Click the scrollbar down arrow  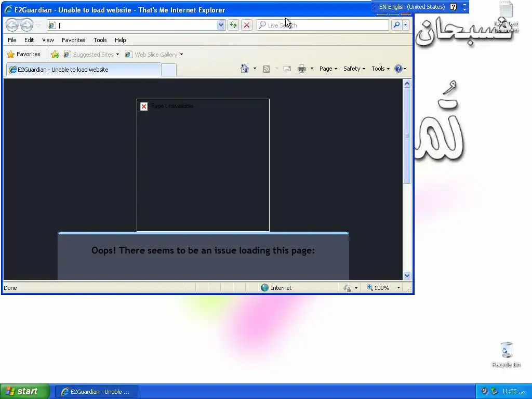407,275
